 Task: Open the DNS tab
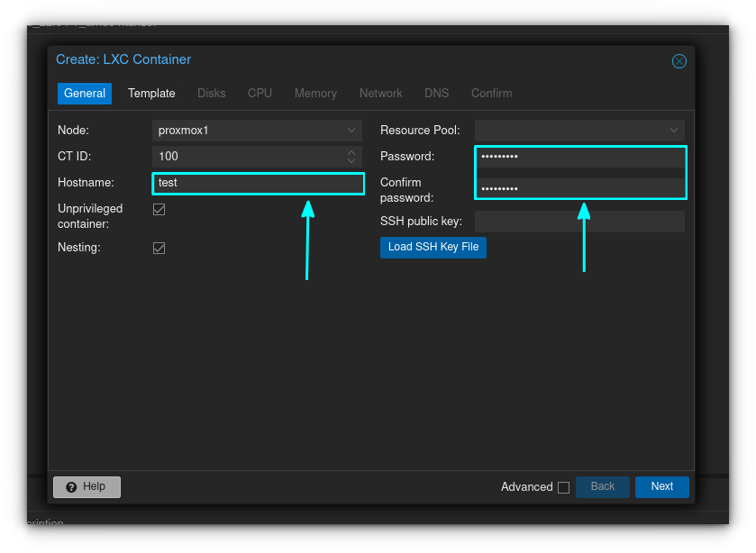point(436,93)
